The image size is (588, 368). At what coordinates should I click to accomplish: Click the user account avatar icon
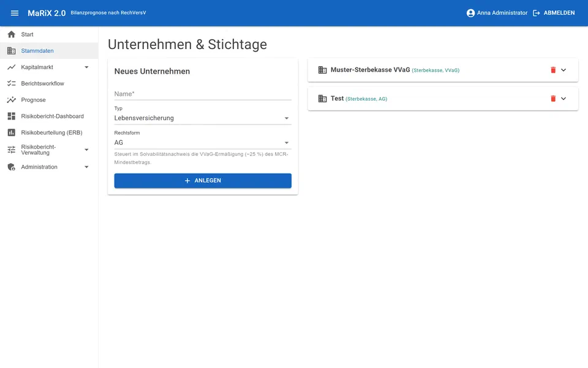[x=470, y=13]
